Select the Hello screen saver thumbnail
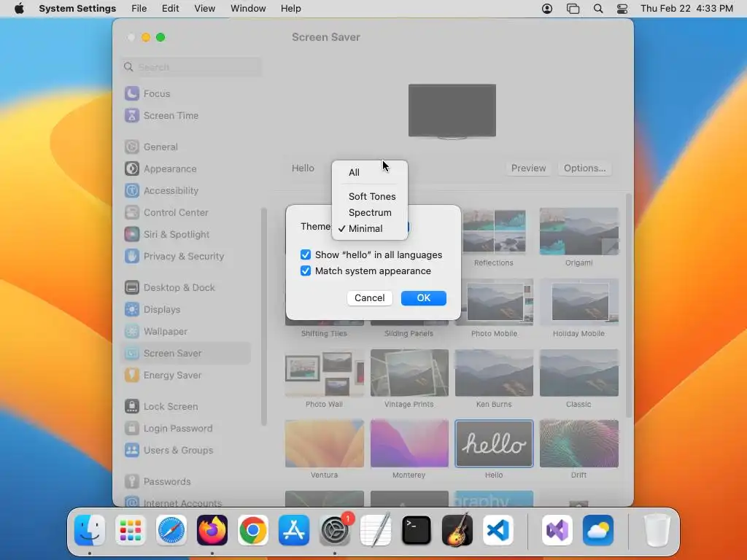747x560 pixels. coord(494,444)
